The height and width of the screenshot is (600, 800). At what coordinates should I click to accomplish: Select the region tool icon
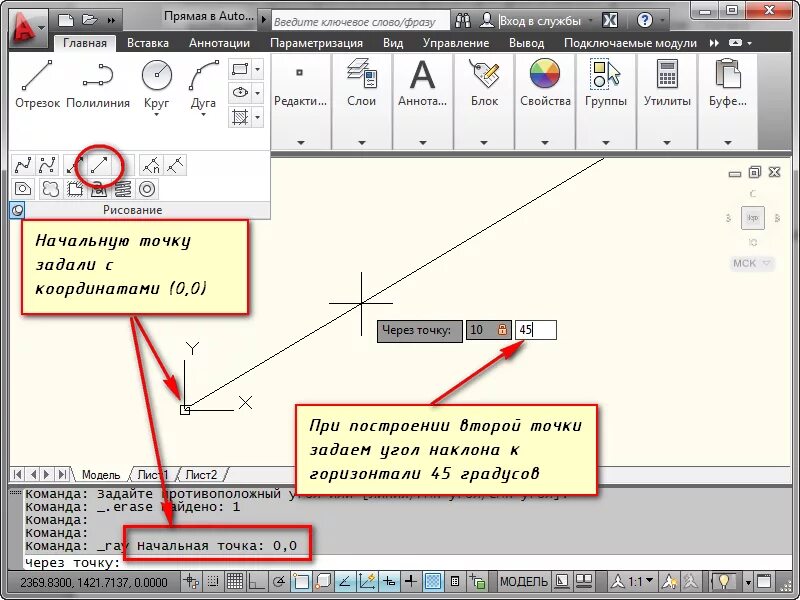coord(23,189)
